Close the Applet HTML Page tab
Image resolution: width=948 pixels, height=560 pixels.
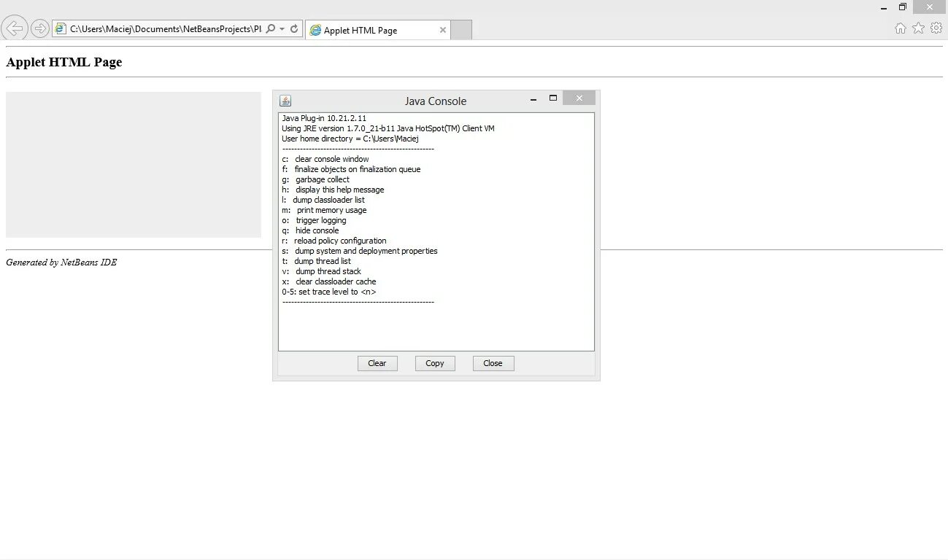[x=442, y=30]
